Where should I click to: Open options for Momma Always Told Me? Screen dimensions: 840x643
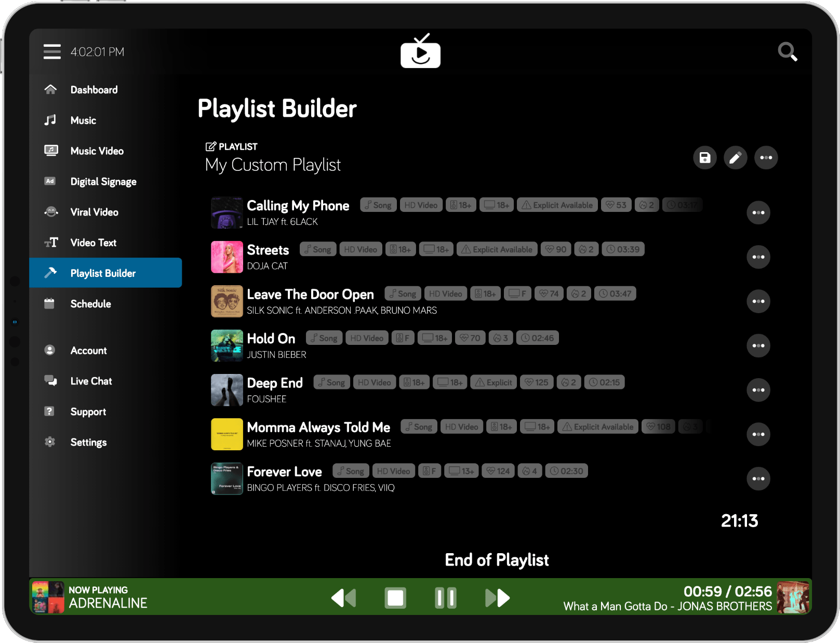pos(758,434)
